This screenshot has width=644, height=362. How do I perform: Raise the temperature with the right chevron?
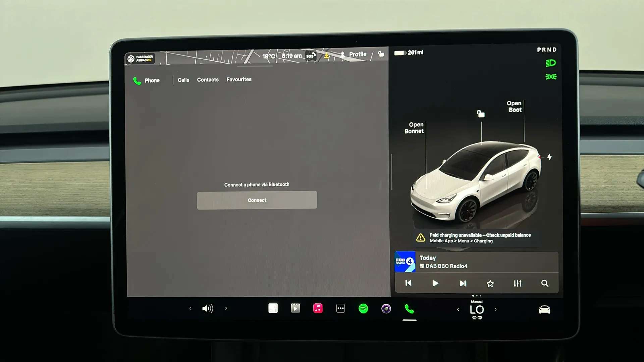coord(495,309)
